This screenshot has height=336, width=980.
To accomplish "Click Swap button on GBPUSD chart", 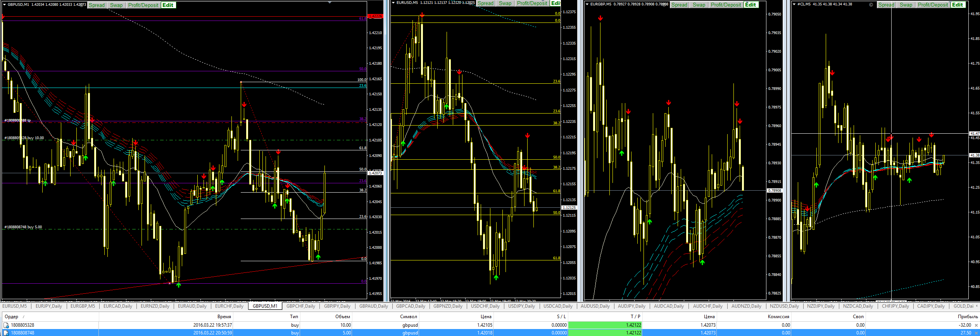I will (x=116, y=5).
